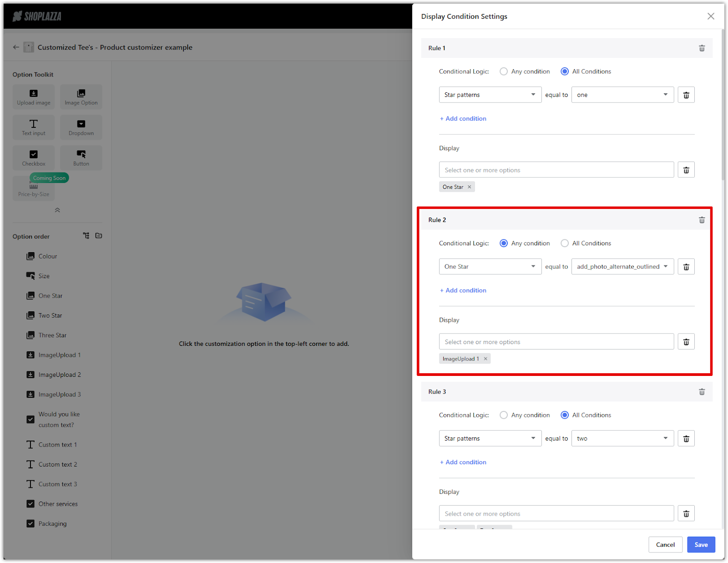This screenshot has height=563, width=728.
Task: Close the Display Condition Settings panel
Action: (711, 16)
